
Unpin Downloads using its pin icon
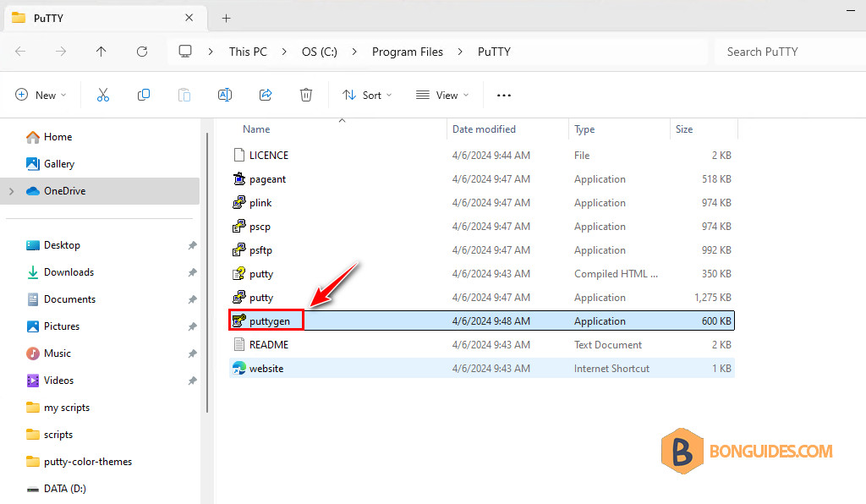(x=192, y=272)
